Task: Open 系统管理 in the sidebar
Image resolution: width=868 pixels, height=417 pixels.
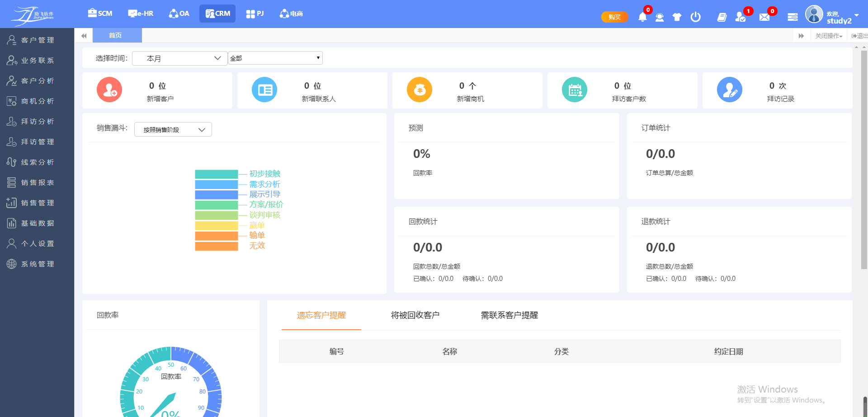Action: (37, 264)
